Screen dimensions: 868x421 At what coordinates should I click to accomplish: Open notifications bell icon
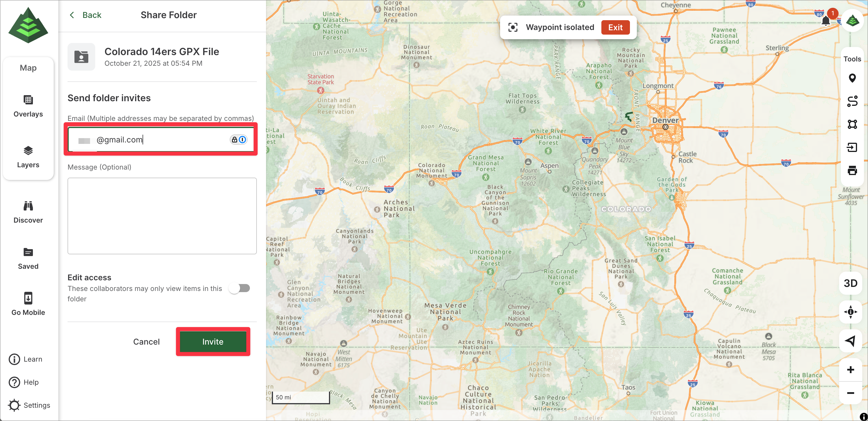pyautogui.click(x=826, y=21)
